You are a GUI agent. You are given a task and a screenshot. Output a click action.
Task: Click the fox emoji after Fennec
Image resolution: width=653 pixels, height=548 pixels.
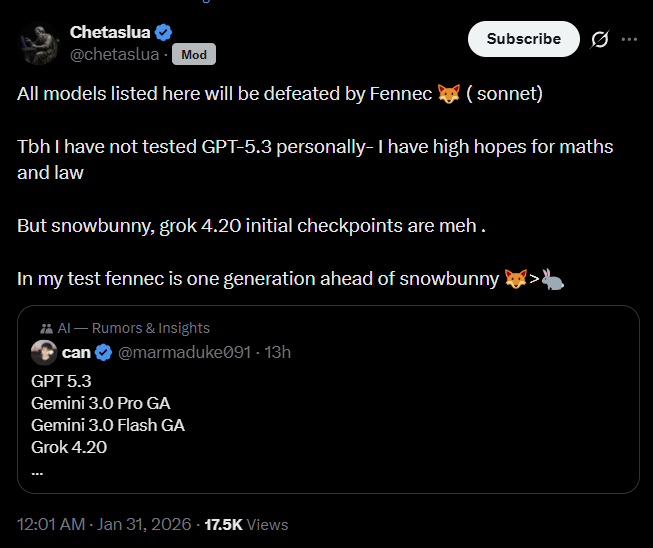click(449, 94)
